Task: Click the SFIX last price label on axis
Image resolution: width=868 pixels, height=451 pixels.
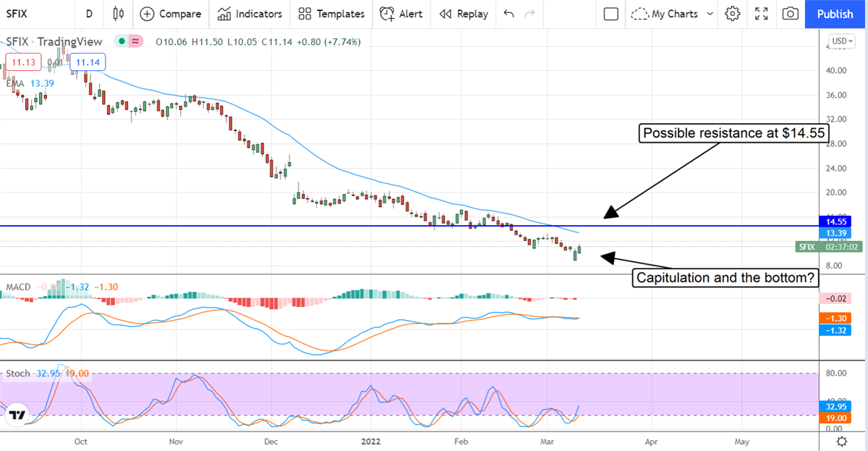Action: coord(828,247)
